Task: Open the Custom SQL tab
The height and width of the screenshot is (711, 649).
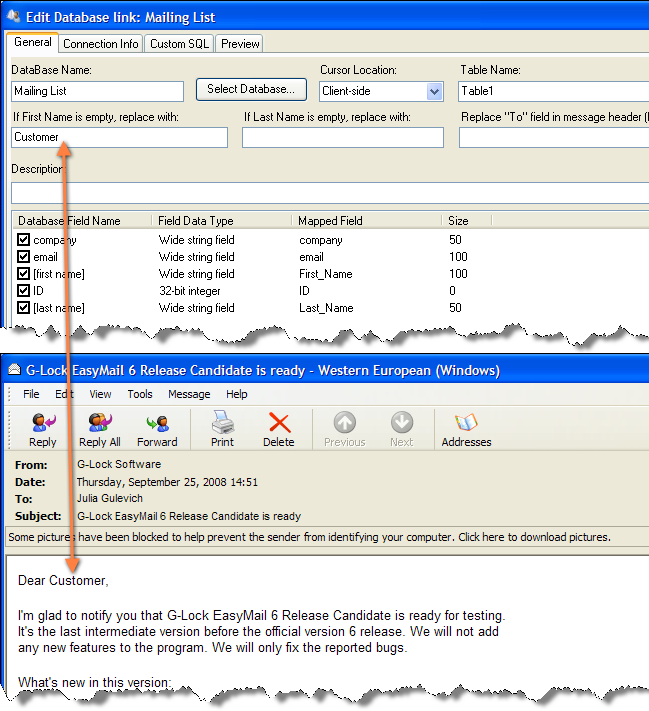Action: tap(179, 44)
